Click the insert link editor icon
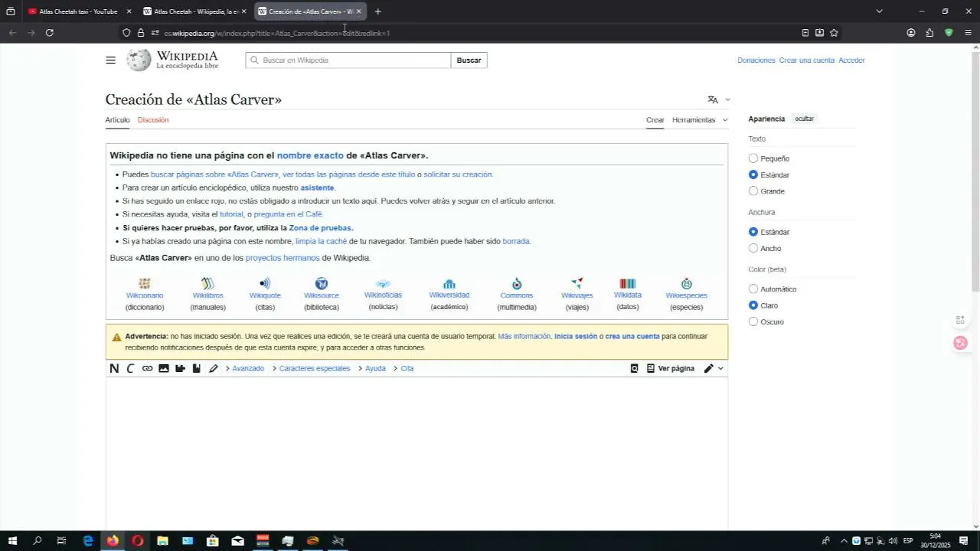The height and width of the screenshot is (551, 980). pos(147,368)
